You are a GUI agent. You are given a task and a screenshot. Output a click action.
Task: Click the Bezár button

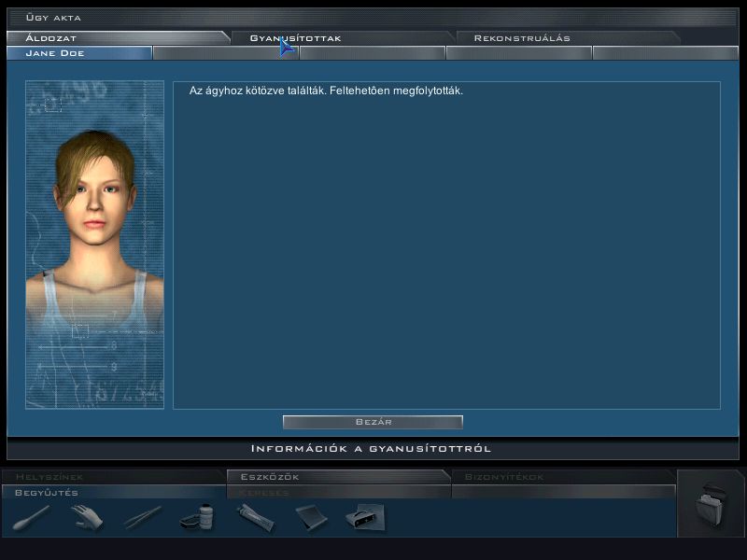(373, 422)
